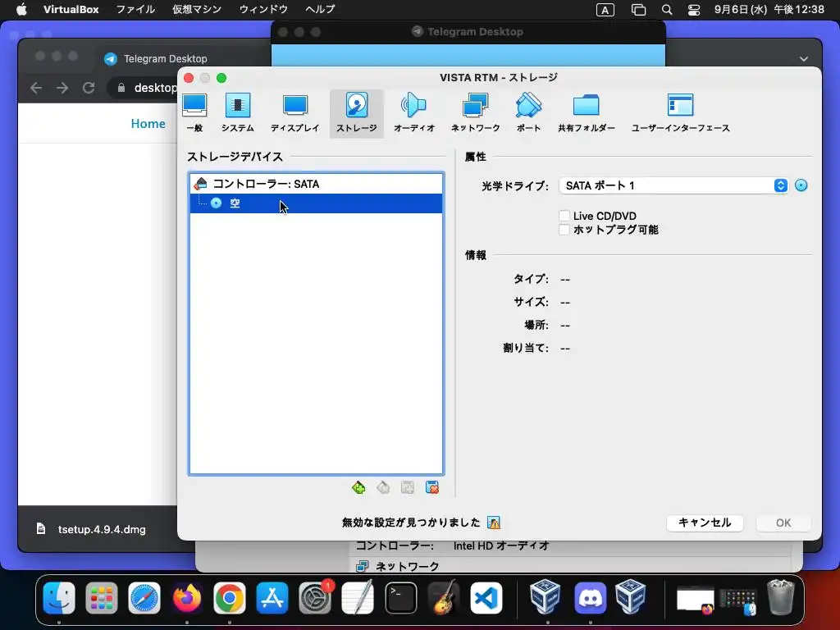Open Spotlight search in menu bar
Screen dimensions: 840x630
pos(666,10)
